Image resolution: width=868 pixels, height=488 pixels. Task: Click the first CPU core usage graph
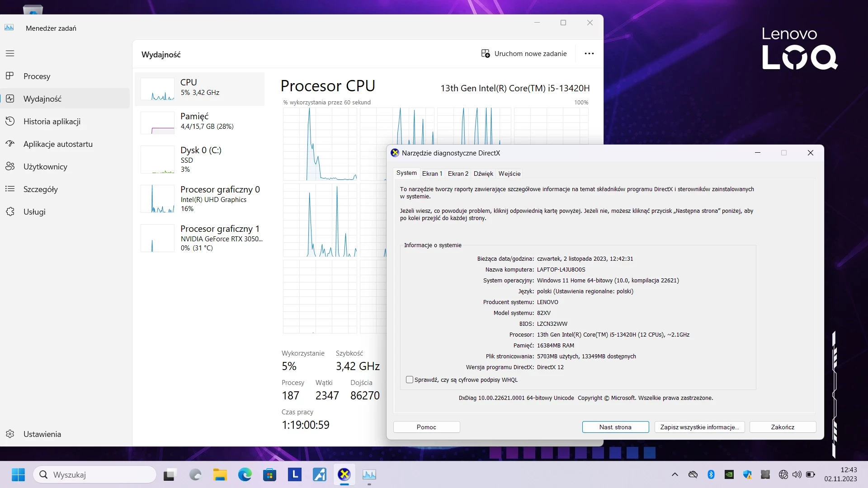(x=320, y=144)
